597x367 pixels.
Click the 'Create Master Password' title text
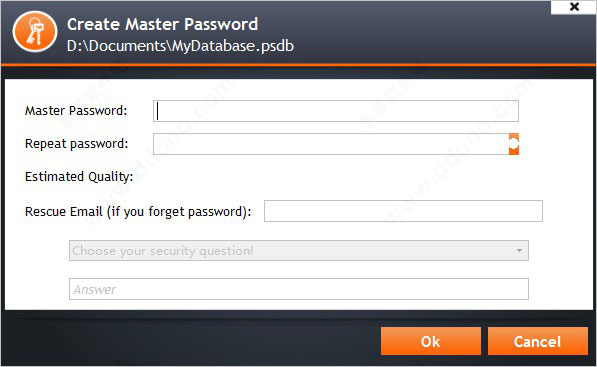(163, 24)
